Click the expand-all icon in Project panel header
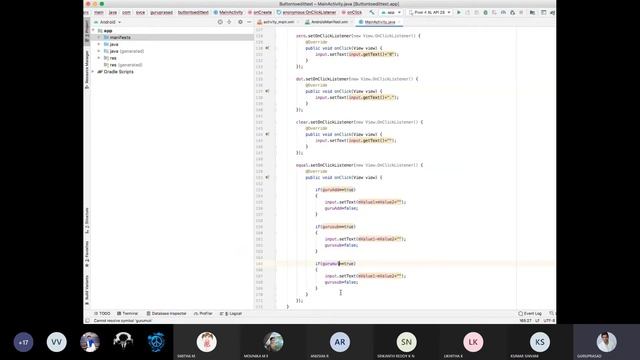 [x=229, y=22]
